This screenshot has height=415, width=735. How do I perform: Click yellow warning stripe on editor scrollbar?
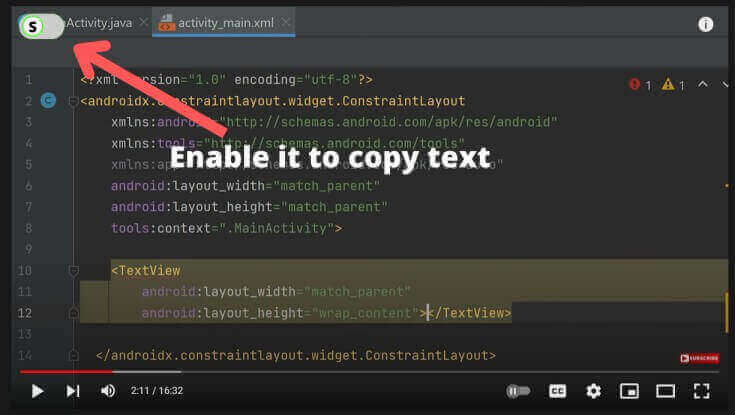(x=727, y=312)
